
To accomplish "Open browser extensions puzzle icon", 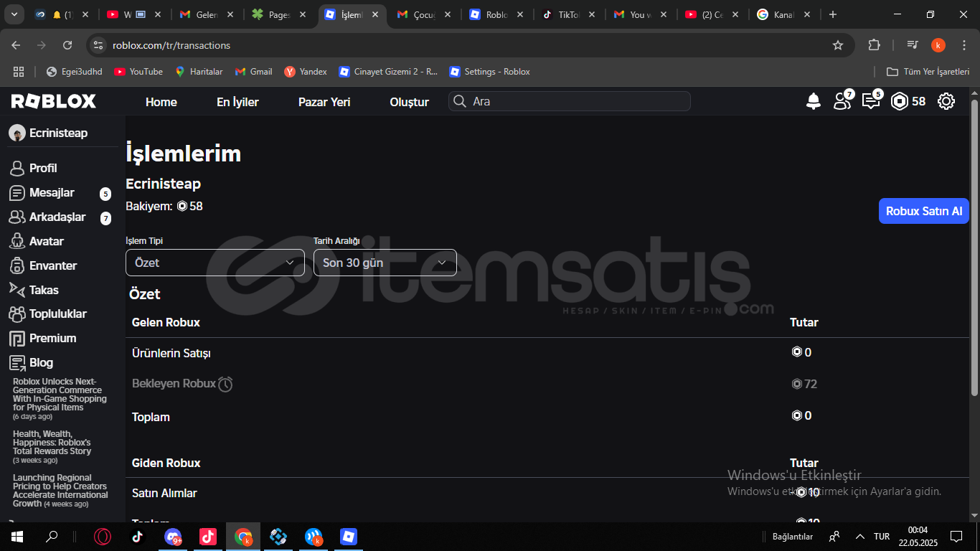I will coord(874,45).
